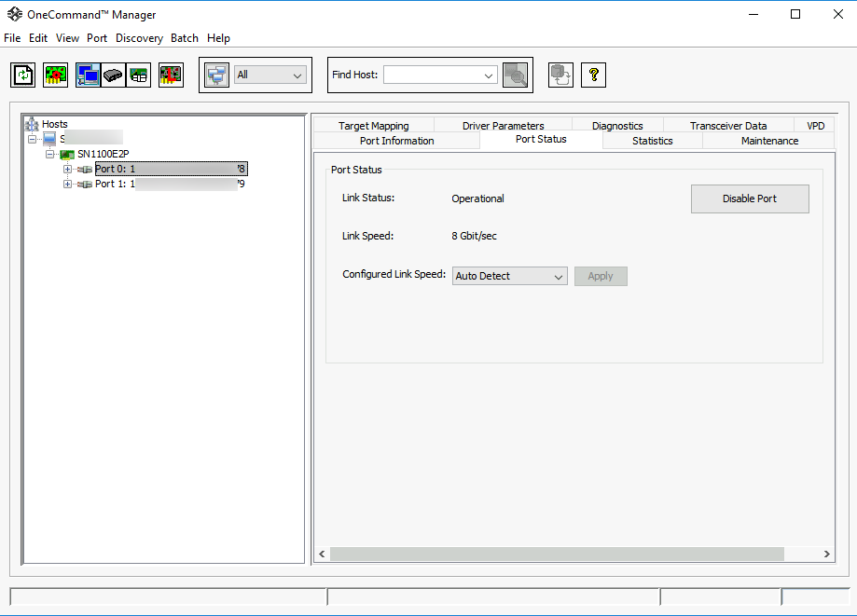
Task: Expand the Port 1 tree node
Action: 67,184
